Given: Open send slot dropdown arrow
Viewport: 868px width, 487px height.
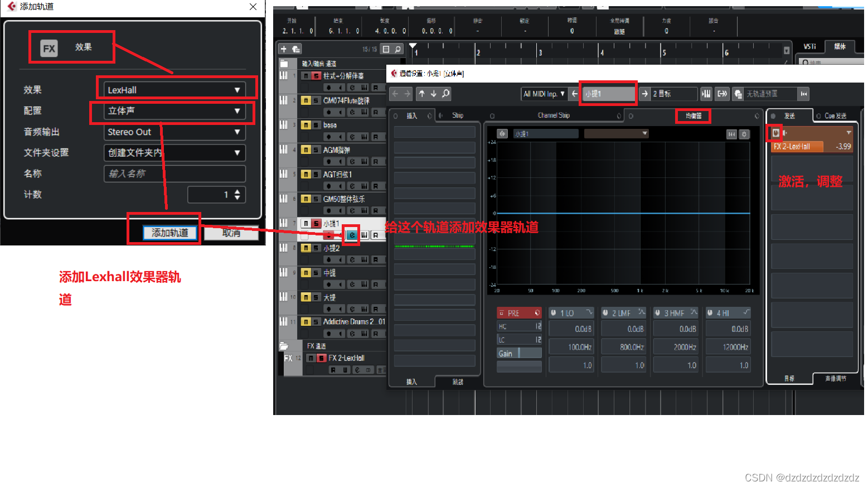Looking at the screenshot, I should (x=848, y=133).
